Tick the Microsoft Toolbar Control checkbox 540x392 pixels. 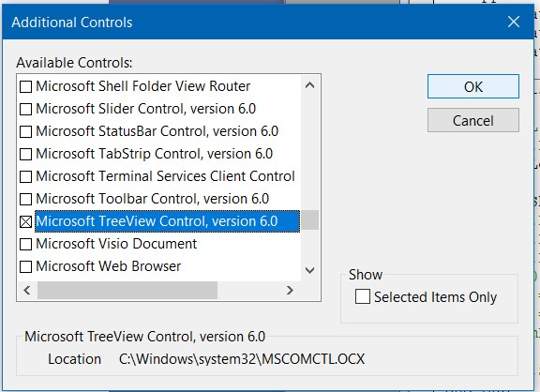pyautogui.click(x=26, y=199)
